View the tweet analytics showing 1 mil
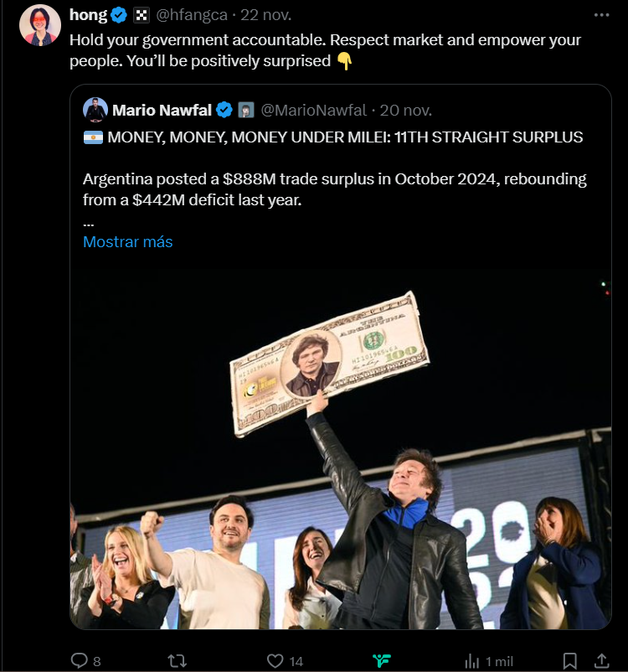This screenshot has height=672, width=628. point(471,661)
